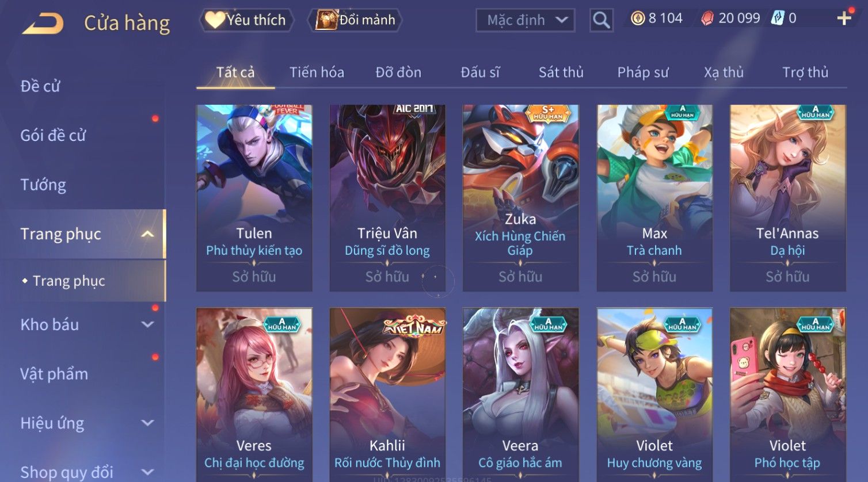
Task: Open Gói đề cử sidebar entry
Action: 53,136
